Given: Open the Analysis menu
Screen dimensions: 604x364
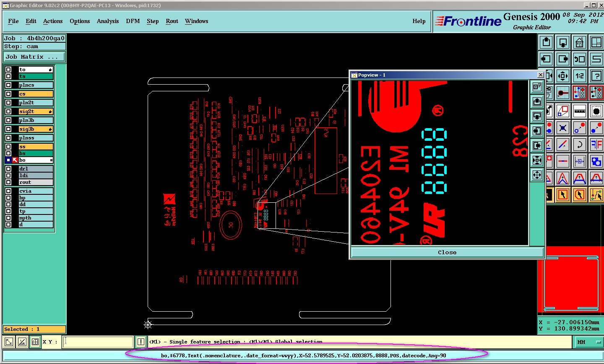Looking at the screenshot, I should coord(108,21).
